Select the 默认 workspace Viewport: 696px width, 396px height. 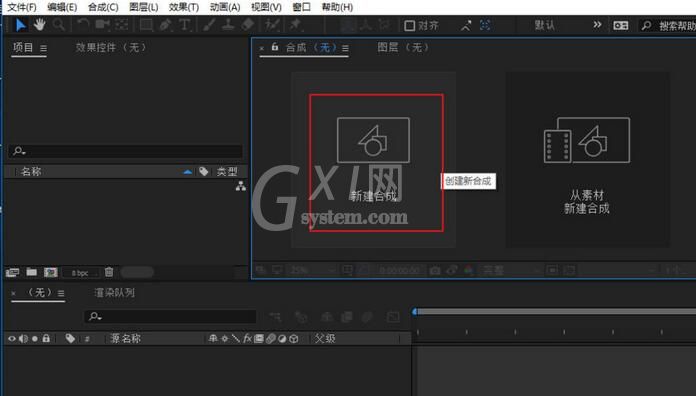point(545,25)
